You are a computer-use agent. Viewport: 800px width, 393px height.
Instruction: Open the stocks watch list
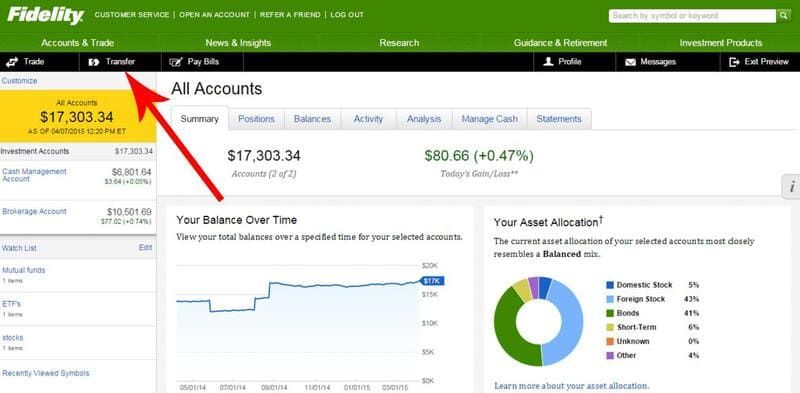coord(12,337)
